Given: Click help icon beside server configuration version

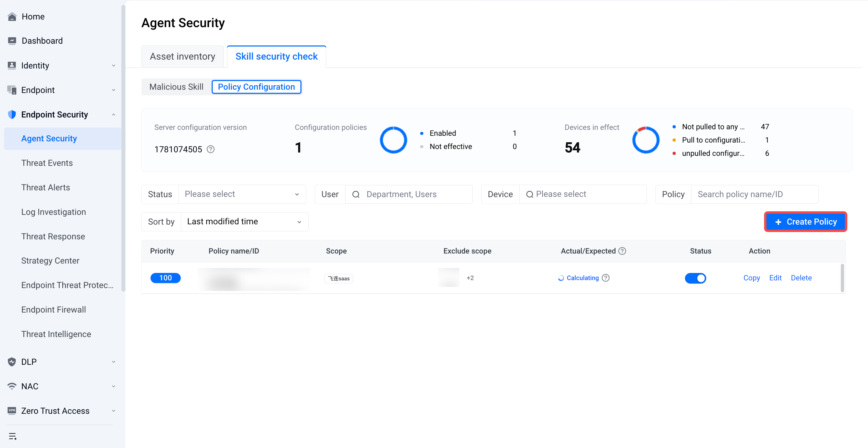Looking at the screenshot, I should tap(211, 149).
